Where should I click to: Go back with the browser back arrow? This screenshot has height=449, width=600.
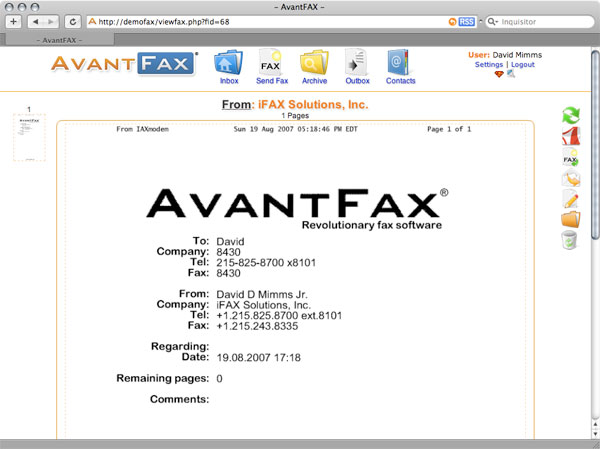click(x=36, y=22)
